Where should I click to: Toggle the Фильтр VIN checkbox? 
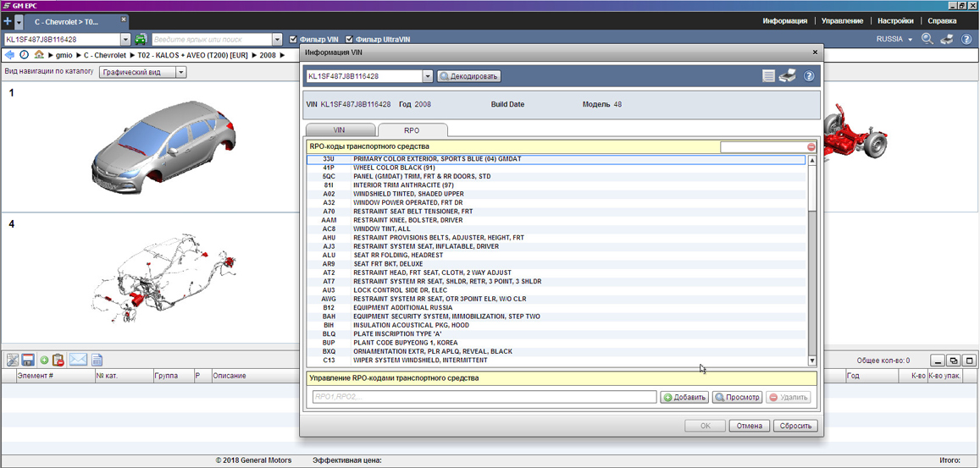tap(294, 40)
